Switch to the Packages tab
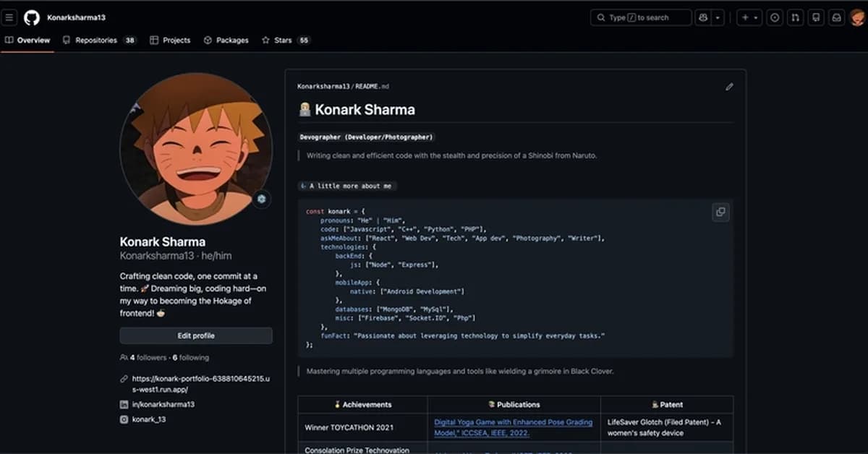The image size is (868, 454). point(226,40)
